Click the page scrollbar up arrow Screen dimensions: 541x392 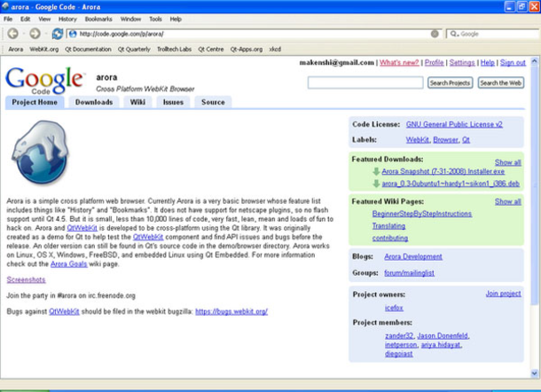pos(535,61)
